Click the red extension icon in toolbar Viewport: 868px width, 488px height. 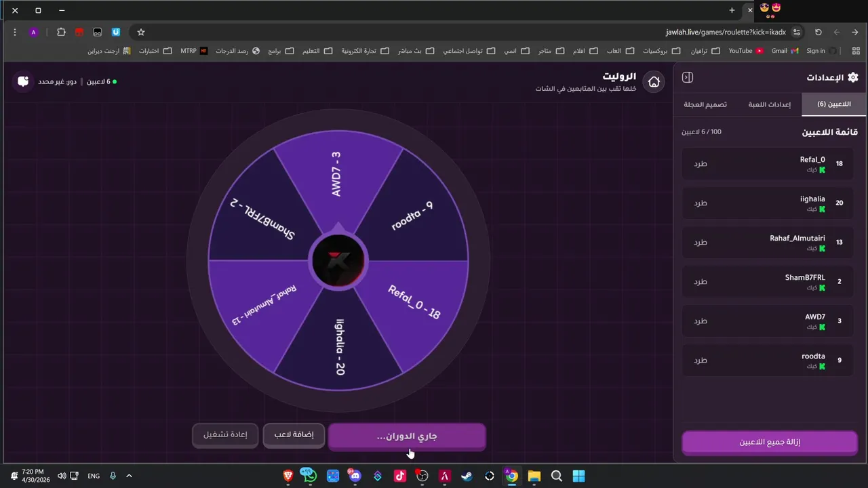[x=79, y=32]
